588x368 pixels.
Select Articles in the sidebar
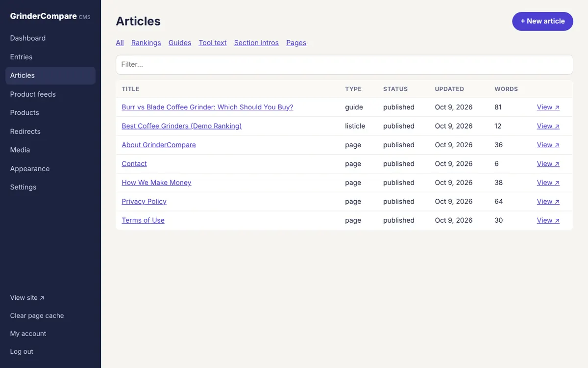[x=50, y=76]
